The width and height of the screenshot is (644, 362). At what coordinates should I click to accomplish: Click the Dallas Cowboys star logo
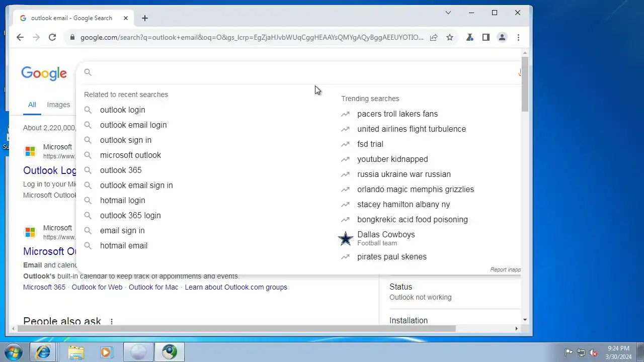click(x=345, y=238)
